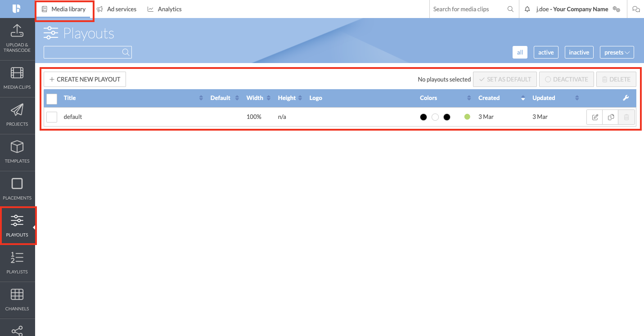The width and height of the screenshot is (644, 336).
Task: Switch to the Ad services tab
Action: click(117, 9)
